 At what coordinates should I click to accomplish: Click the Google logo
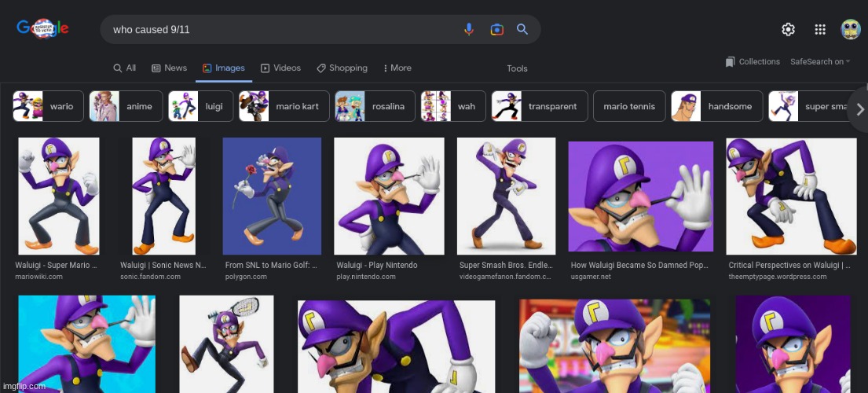42,28
